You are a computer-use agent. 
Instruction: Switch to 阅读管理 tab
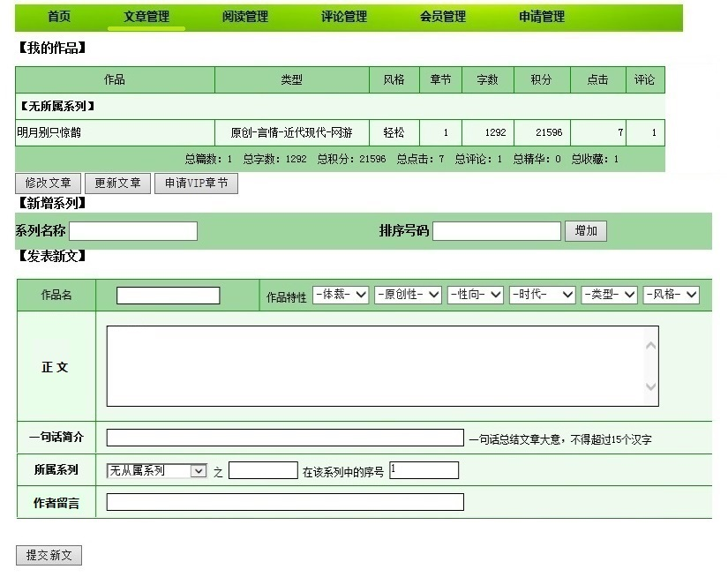pos(244,17)
